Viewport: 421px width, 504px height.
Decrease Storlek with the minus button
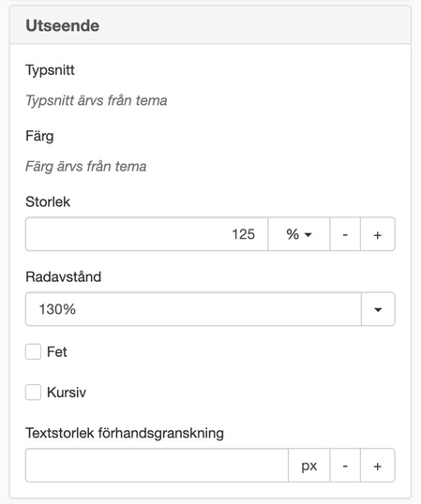[x=345, y=234]
